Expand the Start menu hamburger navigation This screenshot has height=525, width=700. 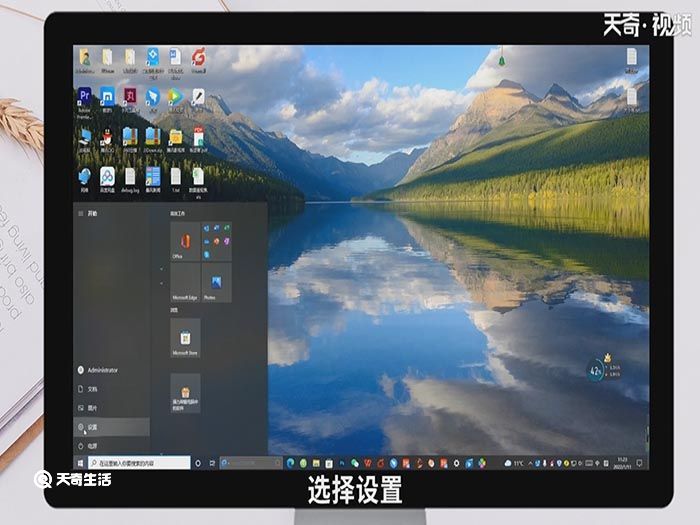[81, 214]
